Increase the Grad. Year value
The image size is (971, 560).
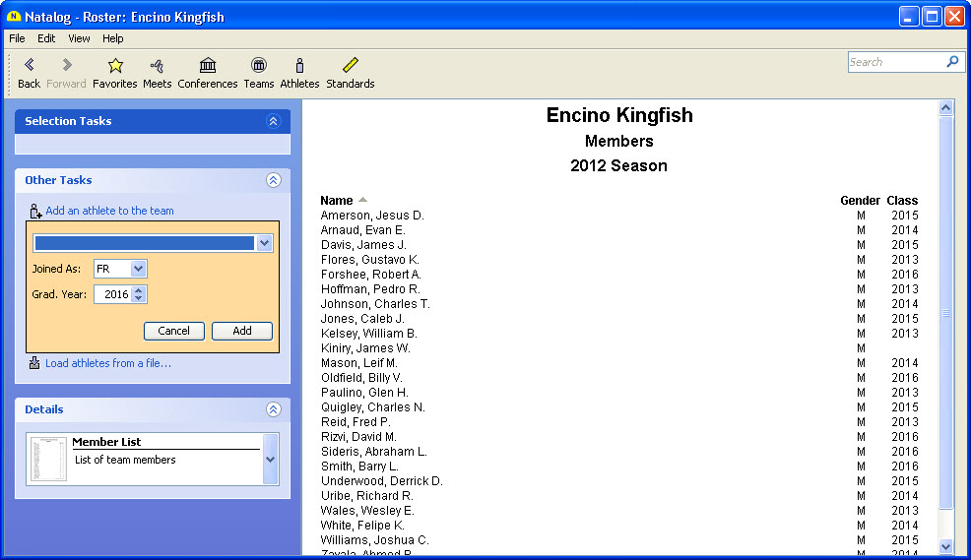(138, 289)
